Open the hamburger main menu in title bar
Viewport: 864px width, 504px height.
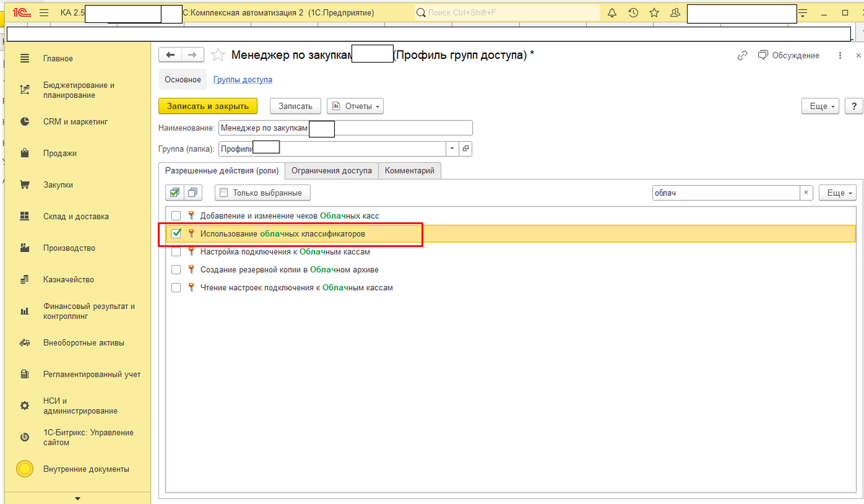[42, 13]
